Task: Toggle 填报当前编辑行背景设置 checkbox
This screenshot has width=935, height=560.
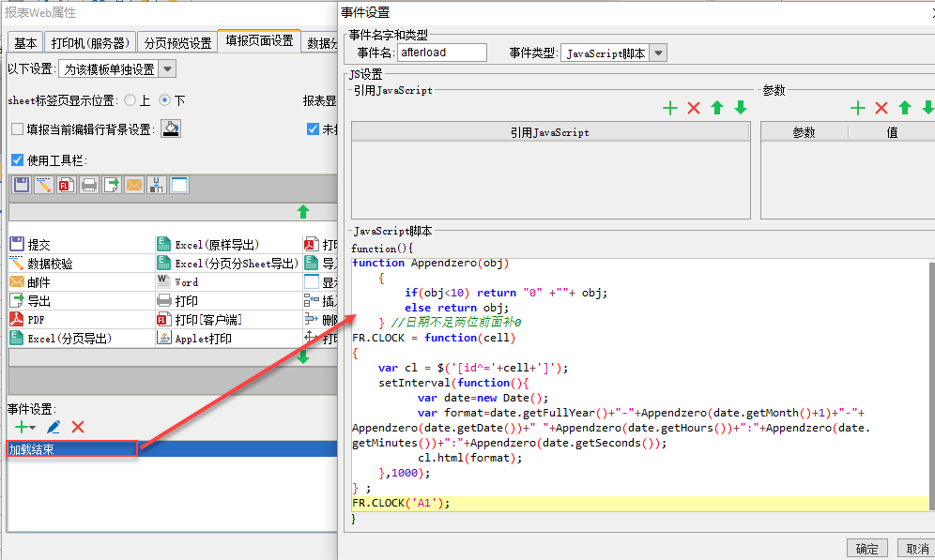Action: [x=17, y=129]
